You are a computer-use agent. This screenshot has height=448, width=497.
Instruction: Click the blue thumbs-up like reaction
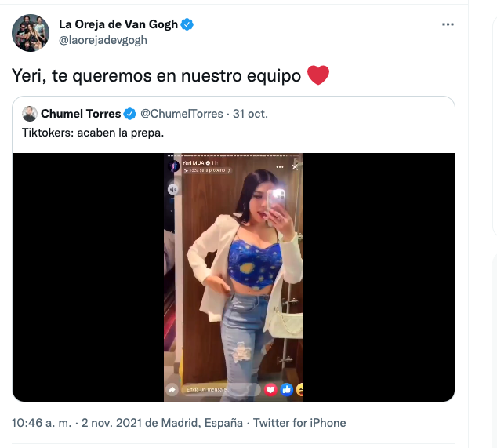[x=287, y=389]
